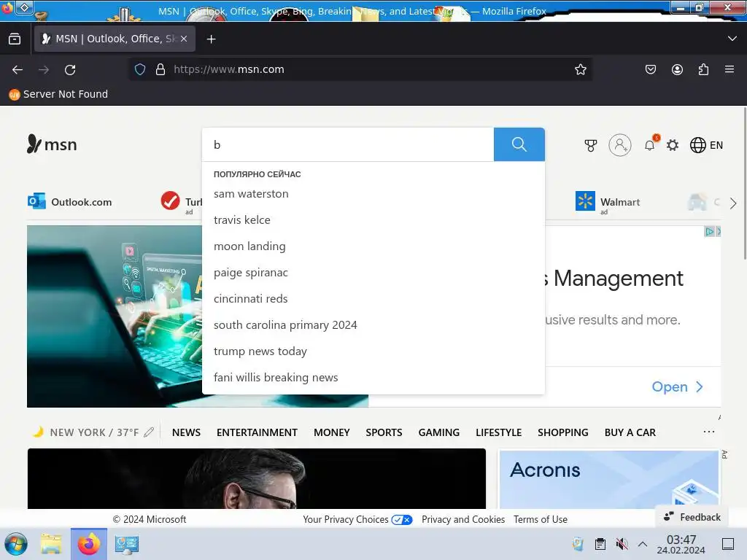This screenshot has width=747, height=560.
Task: Toggle muted volume speaker in tray
Action: coord(622,544)
